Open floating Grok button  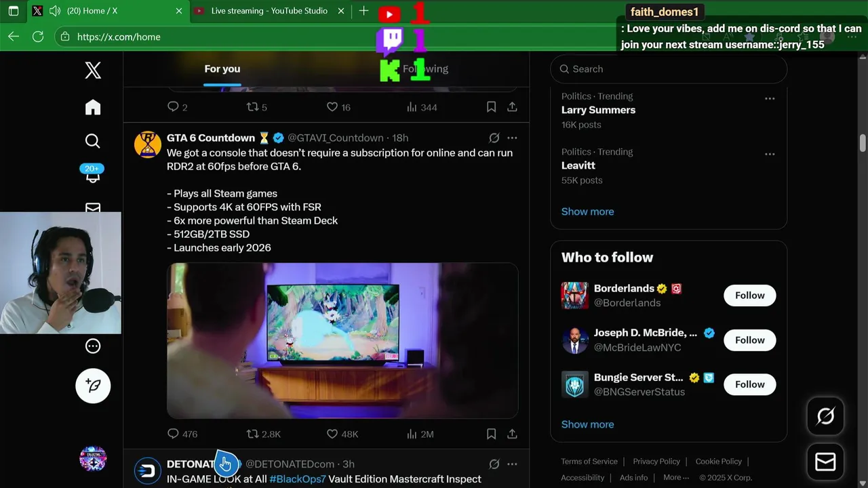(x=825, y=416)
